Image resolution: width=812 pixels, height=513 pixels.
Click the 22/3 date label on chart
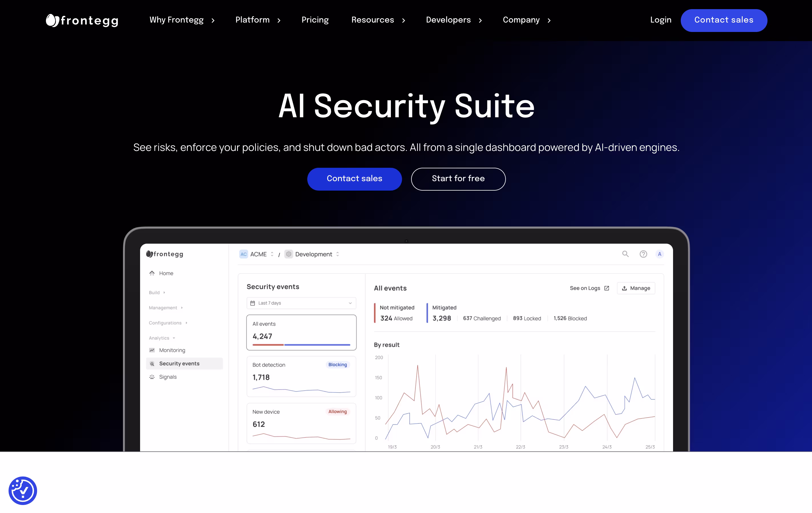[520, 447]
